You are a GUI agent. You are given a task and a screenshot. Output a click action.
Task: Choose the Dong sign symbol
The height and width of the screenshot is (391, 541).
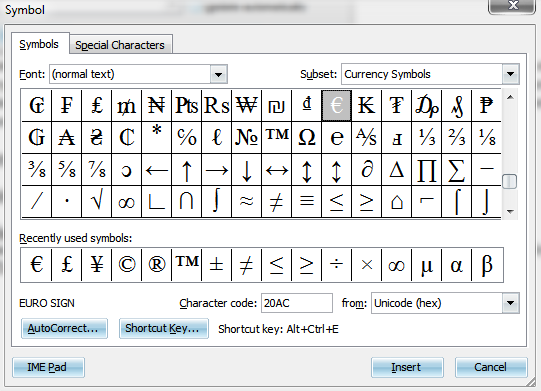coord(306,105)
